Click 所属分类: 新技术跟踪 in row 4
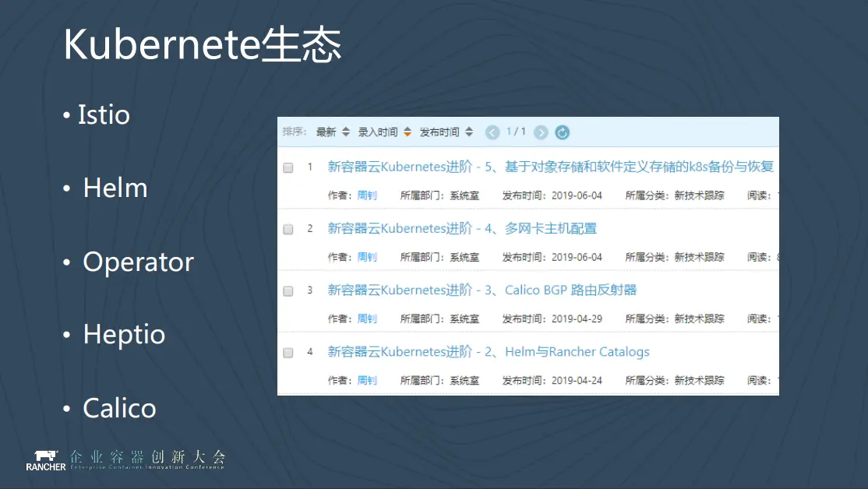Image resolution: width=868 pixels, height=489 pixels. (x=675, y=381)
